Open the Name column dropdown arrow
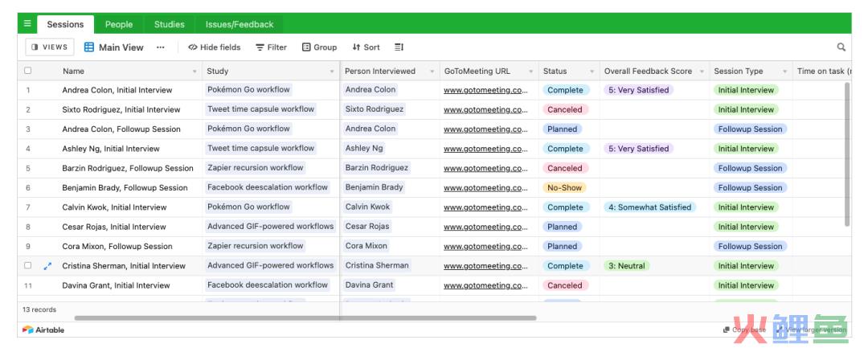Image resolution: width=868 pixels, height=348 pixels. (x=194, y=72)
